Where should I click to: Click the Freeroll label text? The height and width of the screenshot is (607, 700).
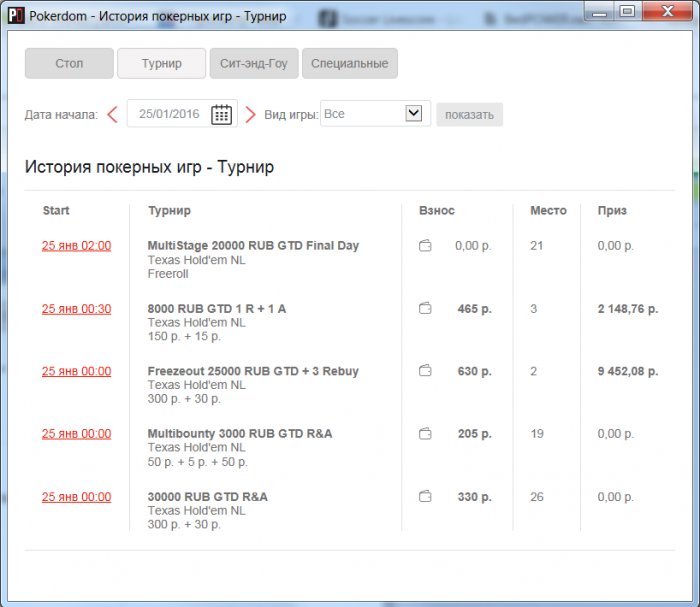(x=168, y=274)
